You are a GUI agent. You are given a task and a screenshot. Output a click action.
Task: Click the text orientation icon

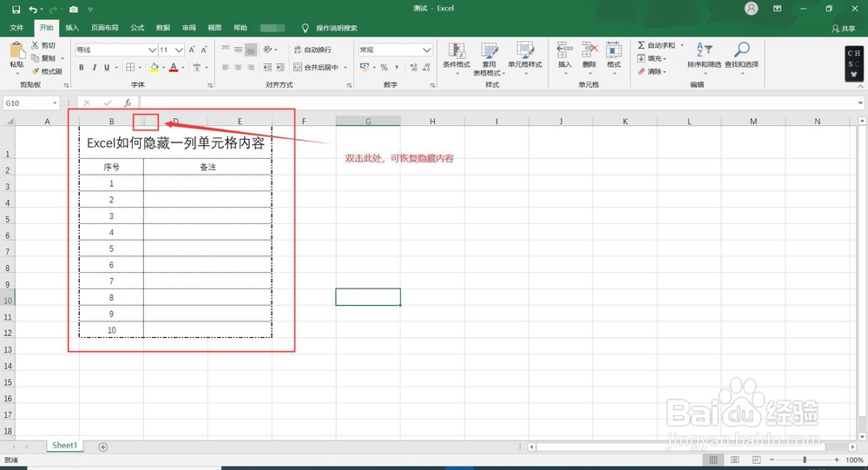pos(268,50)
